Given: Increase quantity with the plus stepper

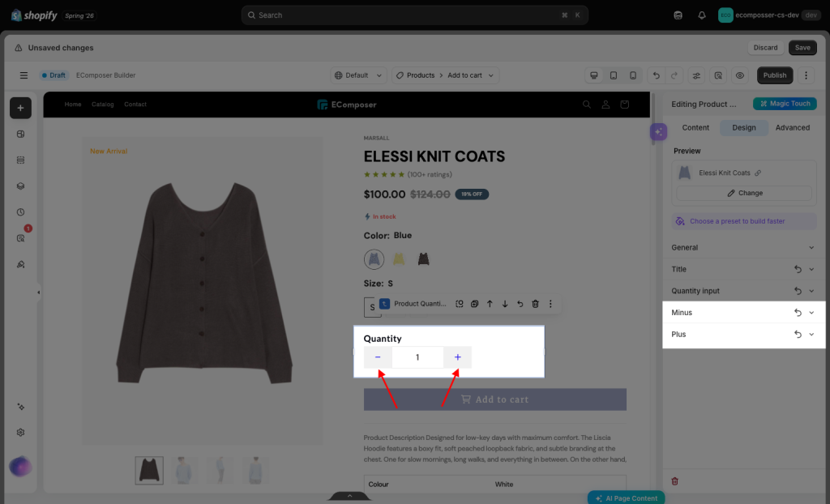Looking at the screenshot, I should point(457,357).
